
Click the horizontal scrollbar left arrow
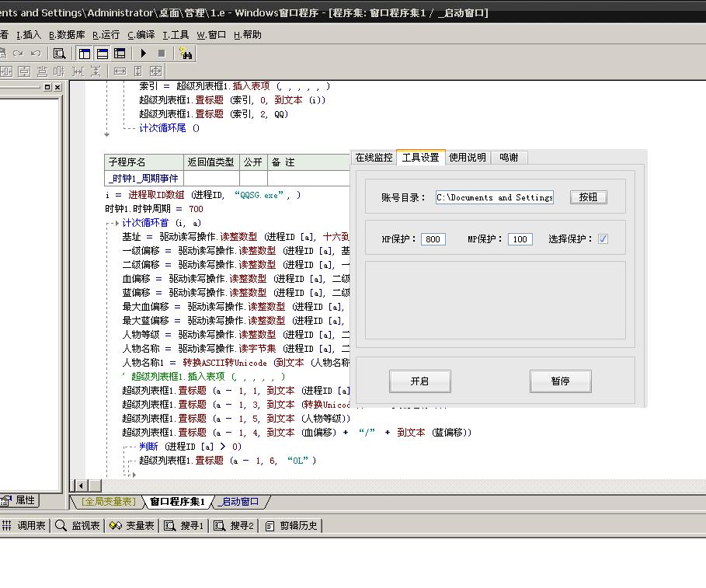[x=80, y=485]
